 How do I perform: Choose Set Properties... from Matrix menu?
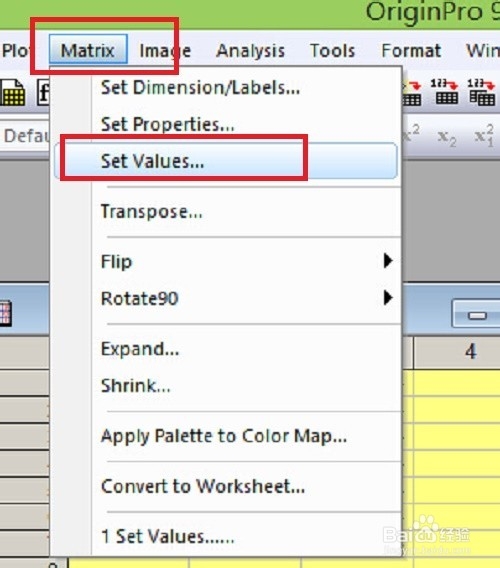[226, 124]
